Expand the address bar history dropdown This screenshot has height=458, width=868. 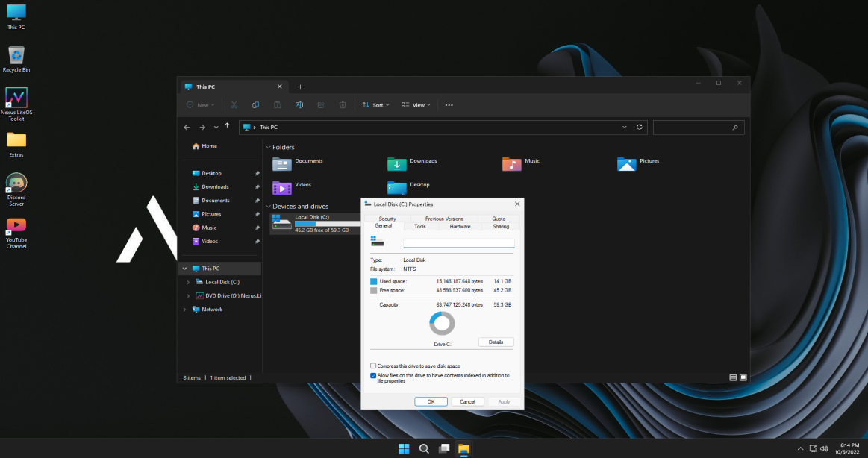(625, 128)
